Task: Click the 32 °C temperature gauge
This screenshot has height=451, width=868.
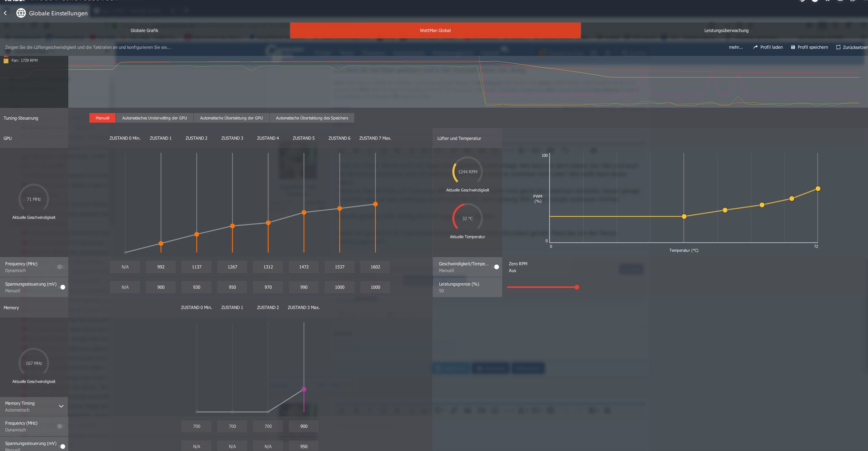Action: pyautogui.click(x=467, y=218)
